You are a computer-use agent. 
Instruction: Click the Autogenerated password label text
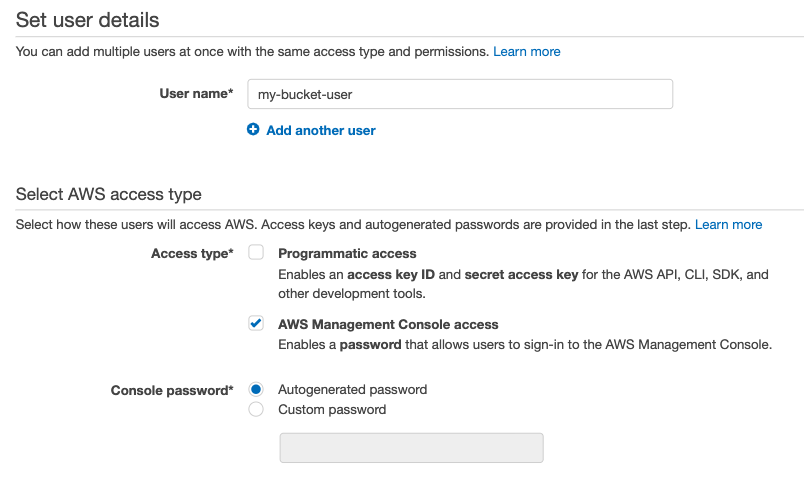coord(352,389)
